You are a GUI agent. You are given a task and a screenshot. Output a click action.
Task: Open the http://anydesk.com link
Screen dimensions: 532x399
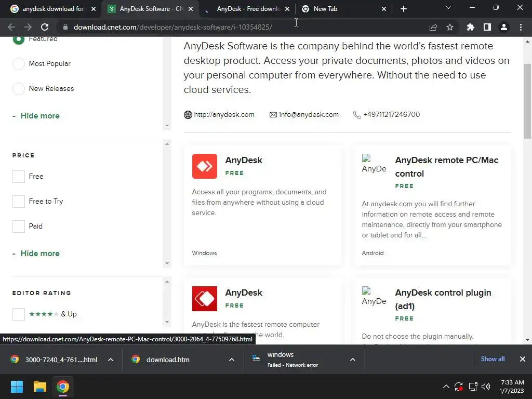224,115
